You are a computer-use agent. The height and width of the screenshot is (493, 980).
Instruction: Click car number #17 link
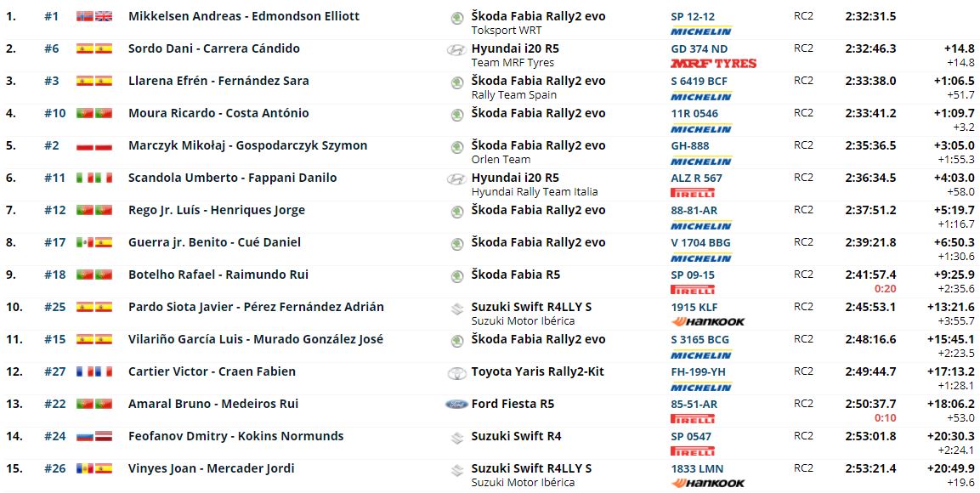54,242
